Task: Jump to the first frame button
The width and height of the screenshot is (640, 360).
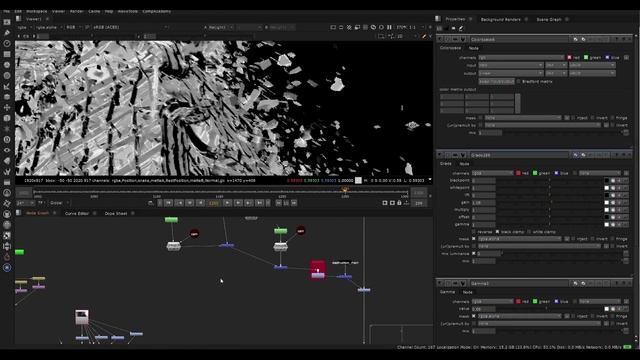Action: coord(168,203)
